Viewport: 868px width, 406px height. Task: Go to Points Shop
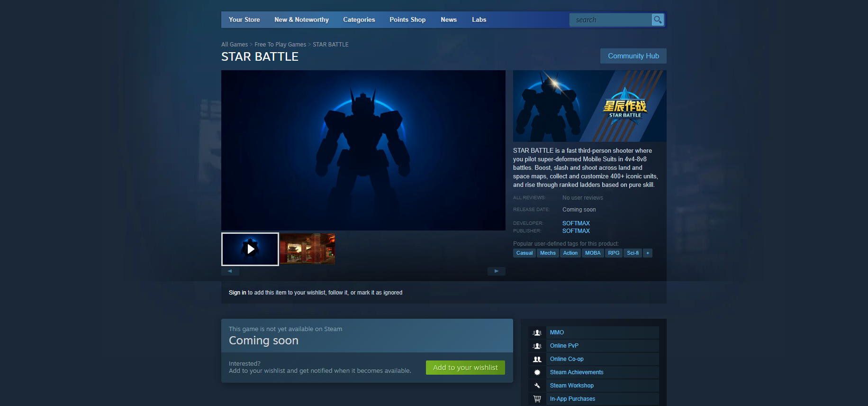[x=407, y=19]
